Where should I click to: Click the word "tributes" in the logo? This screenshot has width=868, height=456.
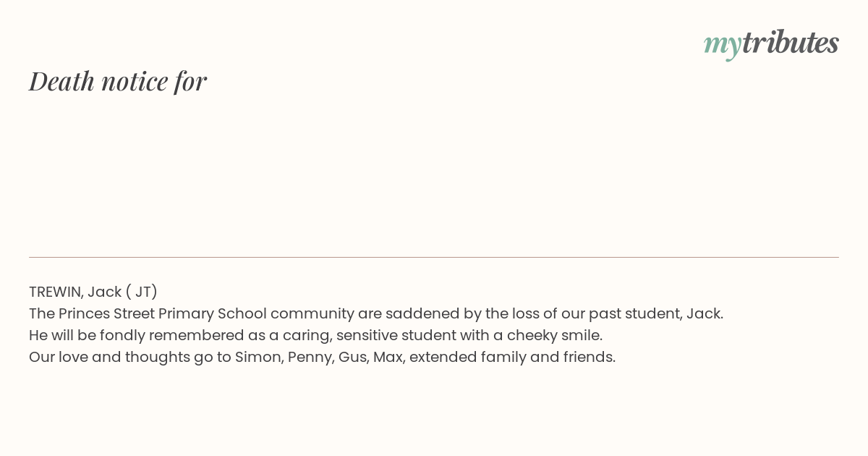[791, 43]
